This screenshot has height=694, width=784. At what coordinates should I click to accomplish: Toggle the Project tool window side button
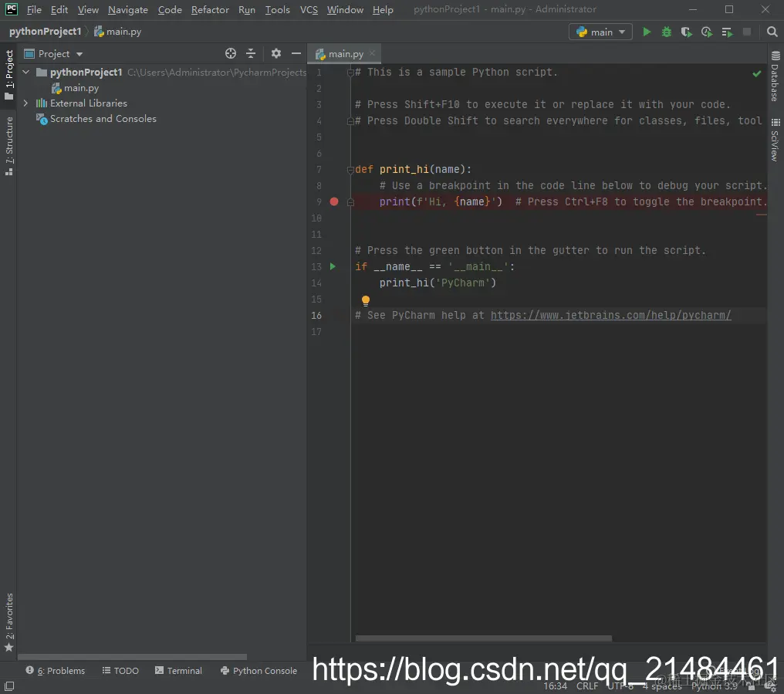[9, 75]
